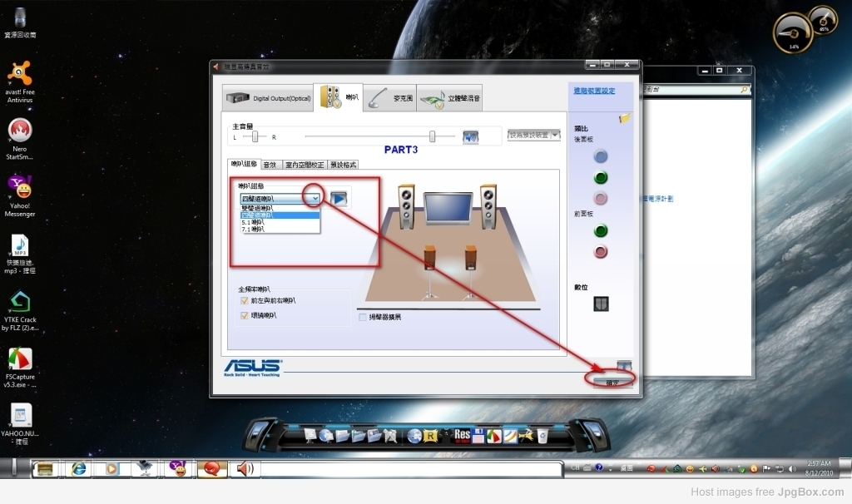Click the digital output port icon
This screenshot has height=504, width=852.
click(601, 304)
